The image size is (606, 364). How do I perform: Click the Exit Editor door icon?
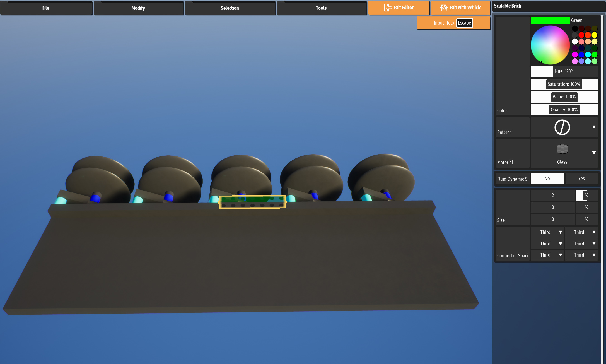click(387, 8)
